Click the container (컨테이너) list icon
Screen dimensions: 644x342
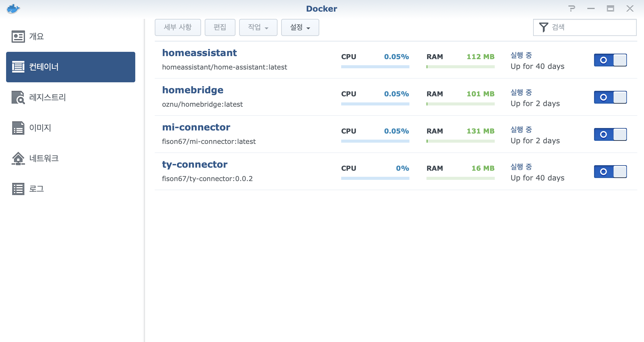[18, 67]
